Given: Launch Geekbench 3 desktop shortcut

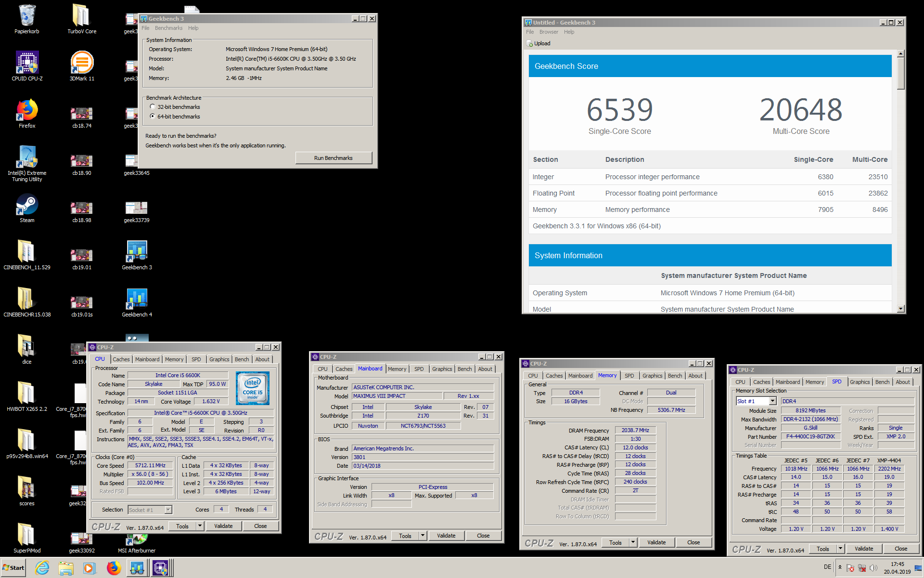Looking at the screenshot, I should click(137, 255).
